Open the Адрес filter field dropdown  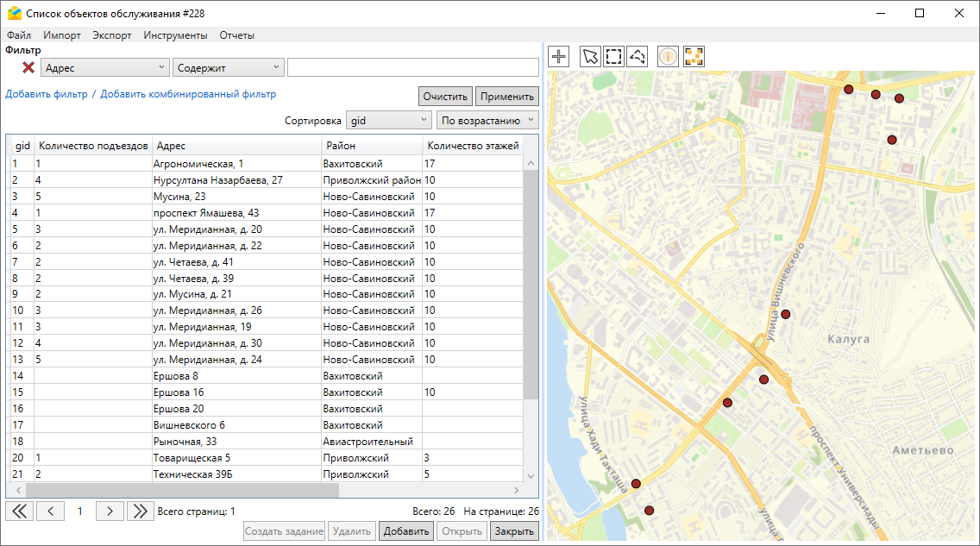click(104, 67)
